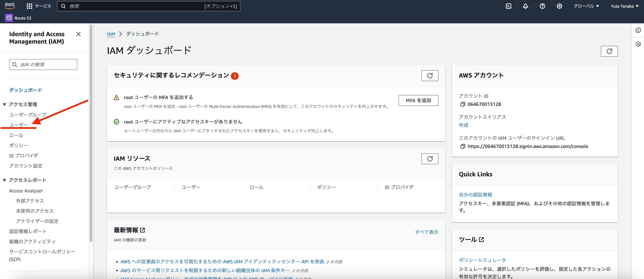Click the MFA warning triangle icon
Screen dimensions: 644x279
pyautogui.click(x=116, y=98)
